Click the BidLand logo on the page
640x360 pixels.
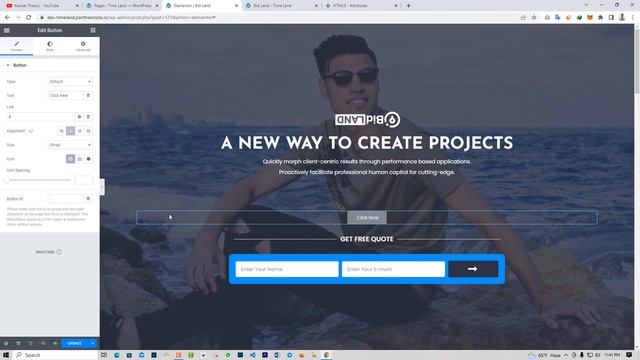pyautogui.click(x=367, y=120)
